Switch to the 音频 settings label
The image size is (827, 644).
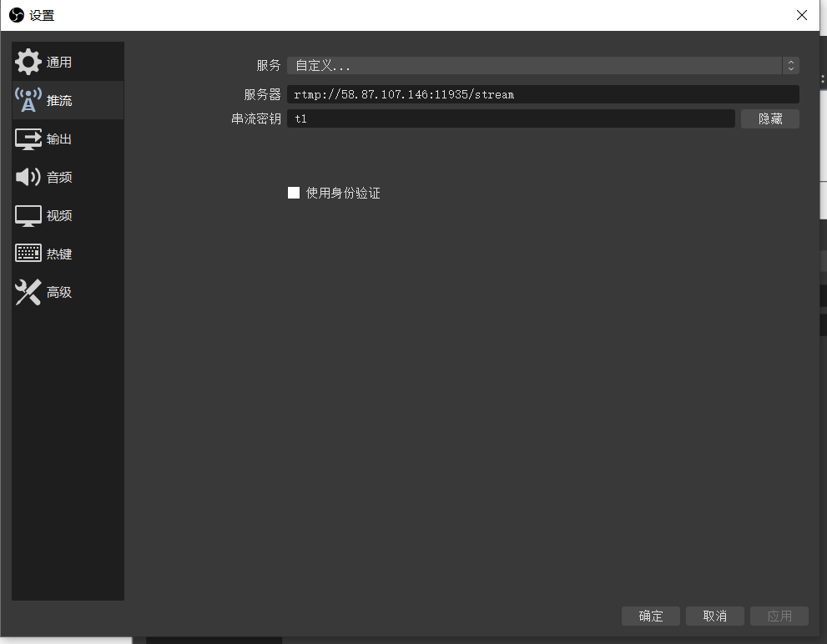click(x=59, y=177)
